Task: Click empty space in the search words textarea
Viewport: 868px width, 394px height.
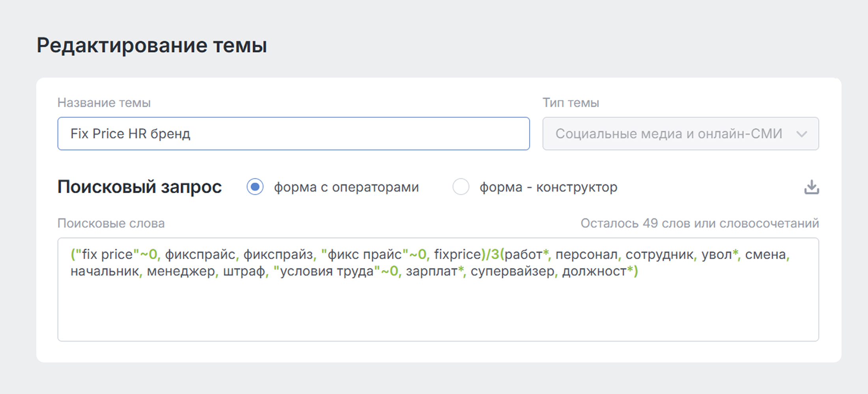Action: [438, 312]
